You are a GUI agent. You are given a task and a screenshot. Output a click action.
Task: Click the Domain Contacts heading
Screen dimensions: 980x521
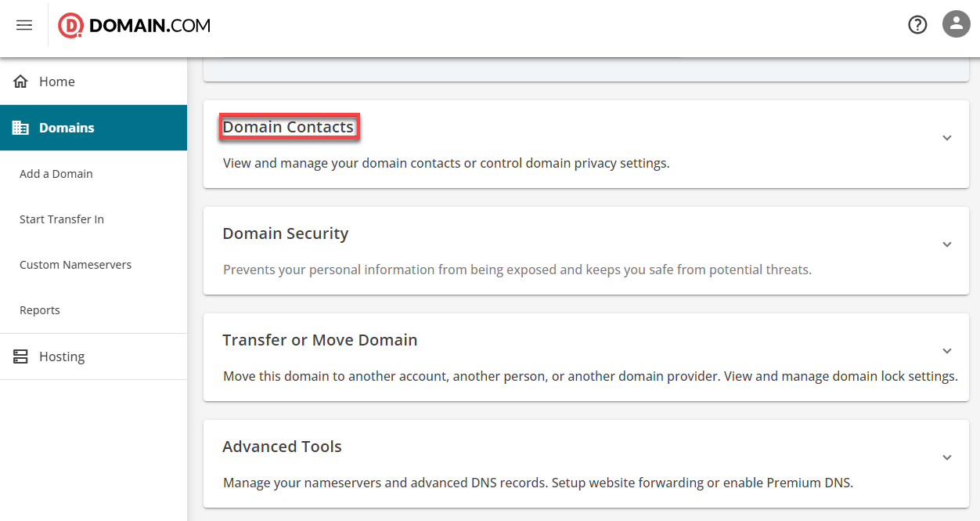point(288,127)
